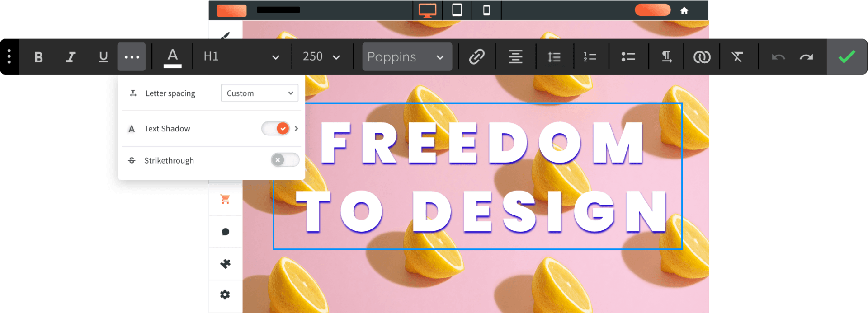Open the font size 250 dropdown
The width and height of the screenshot is (868, 313).
[x=321, y=57]
